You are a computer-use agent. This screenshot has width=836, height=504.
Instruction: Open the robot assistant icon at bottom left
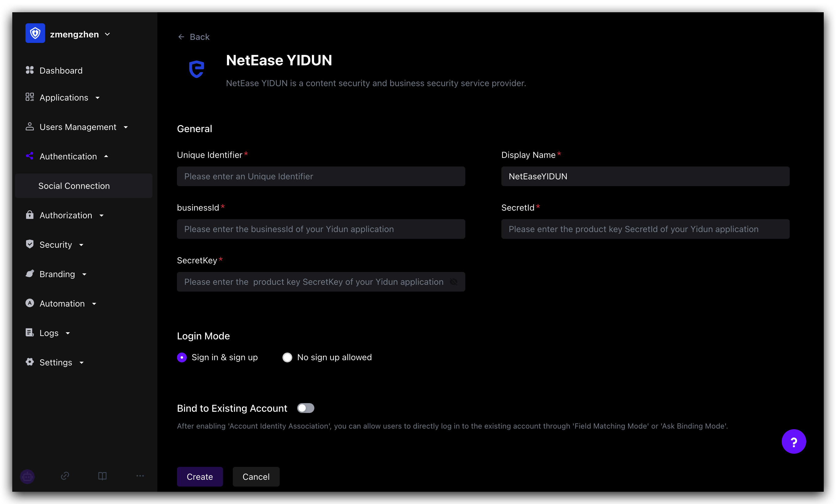(28, 476)
